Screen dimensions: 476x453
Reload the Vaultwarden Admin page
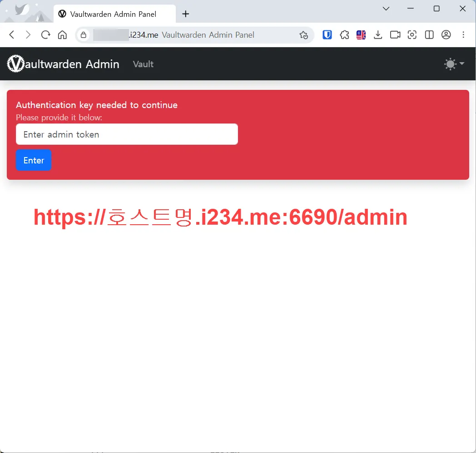[45, 35]
